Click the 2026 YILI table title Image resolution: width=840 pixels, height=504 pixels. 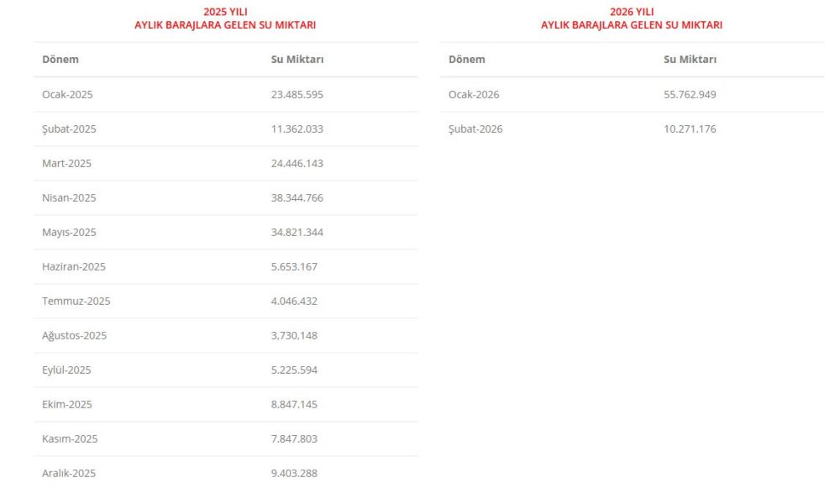632,18
